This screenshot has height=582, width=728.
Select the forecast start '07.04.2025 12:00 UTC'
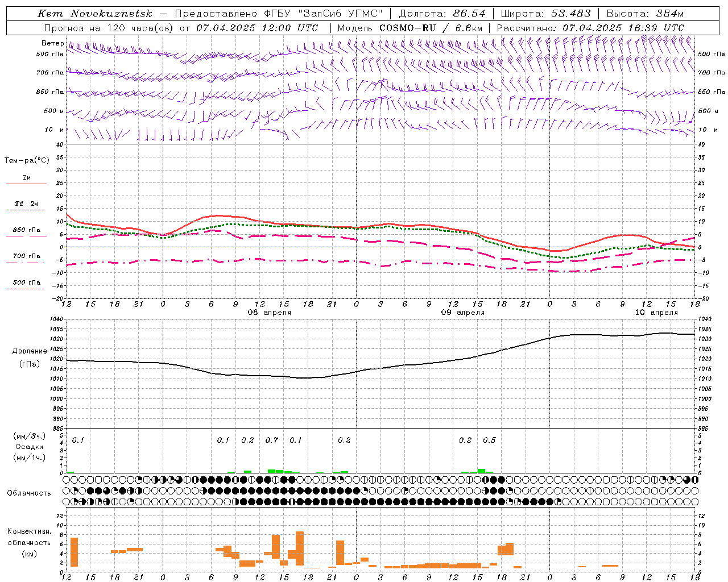point(257,28)
